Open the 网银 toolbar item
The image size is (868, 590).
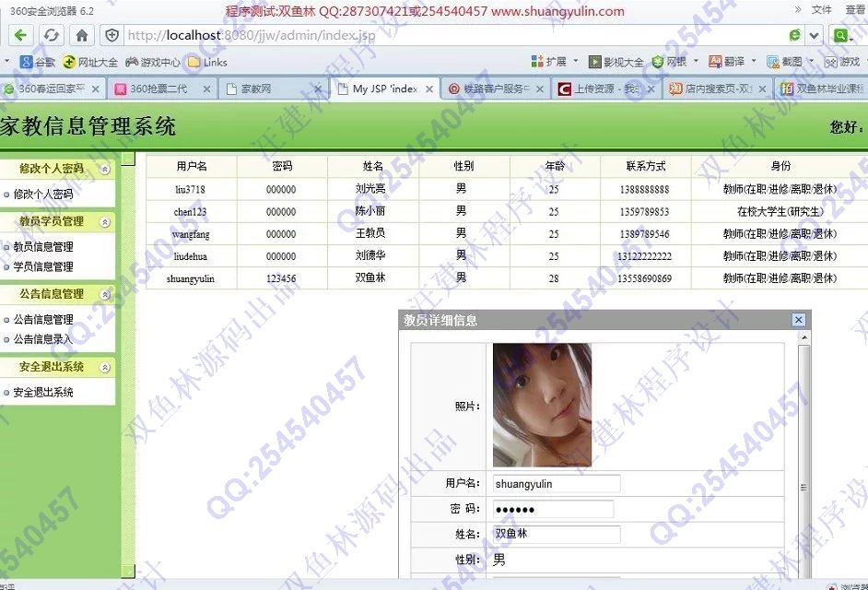coord(669,62)
